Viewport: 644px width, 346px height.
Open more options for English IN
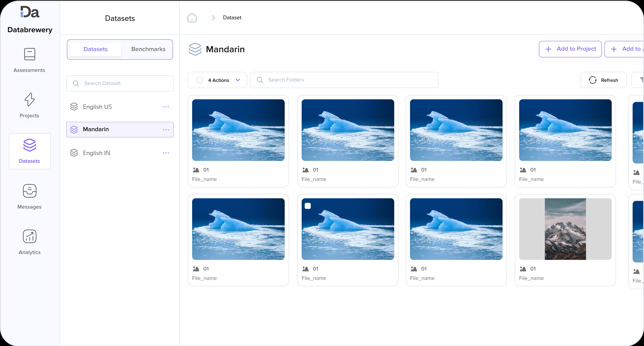tap(166, 153)
